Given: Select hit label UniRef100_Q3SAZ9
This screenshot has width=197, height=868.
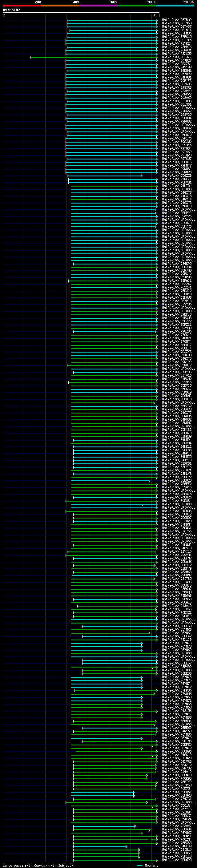Looking at the screenshot, I should point(176,223).
